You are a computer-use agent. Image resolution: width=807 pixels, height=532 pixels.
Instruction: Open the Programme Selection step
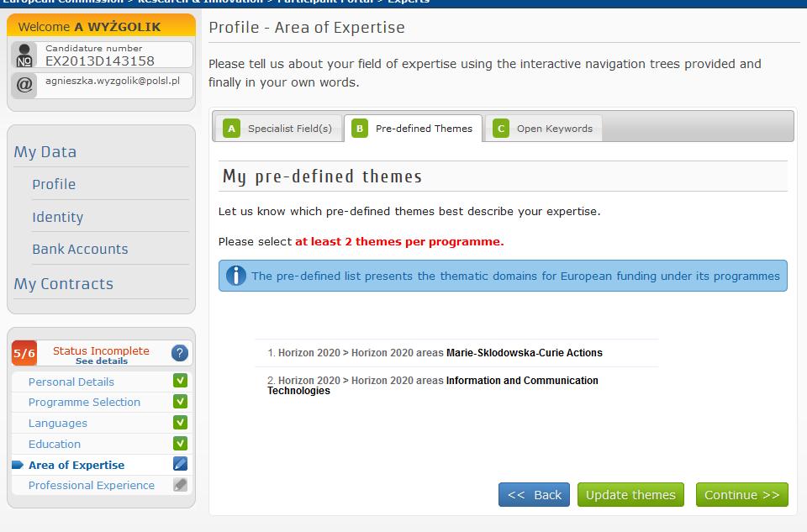[84, 402]
